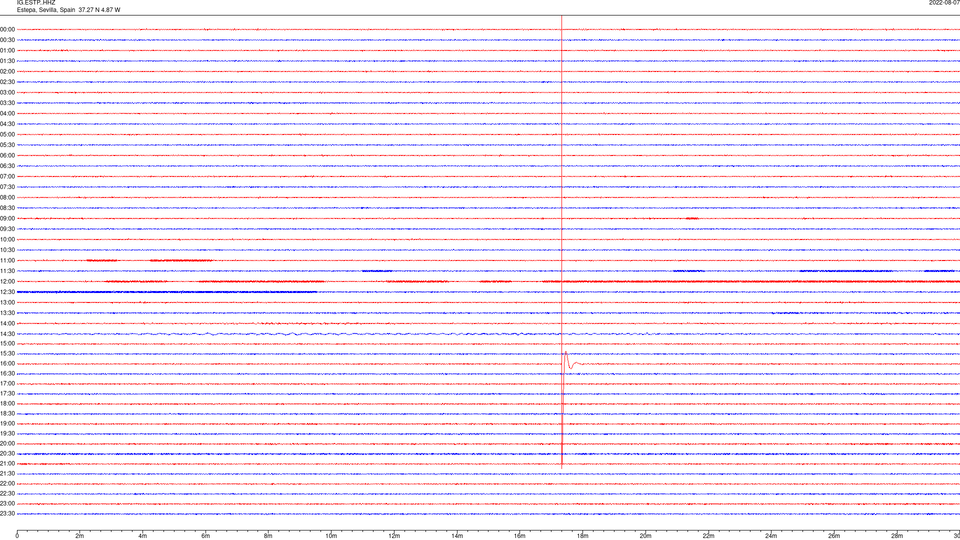This screenshot has height=540, width=960.
Task: Select the 08:30 time row label
Action: [x=7, y=208]
